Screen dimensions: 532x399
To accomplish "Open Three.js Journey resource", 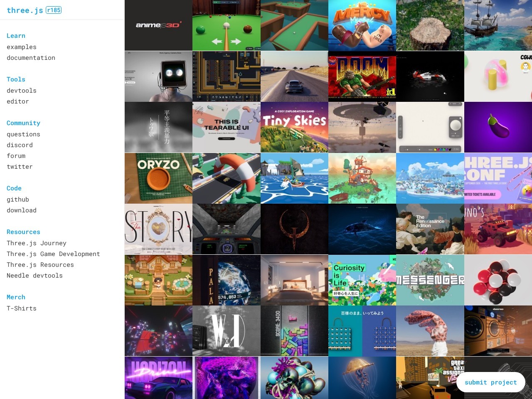I will click(x=37, y=243).
